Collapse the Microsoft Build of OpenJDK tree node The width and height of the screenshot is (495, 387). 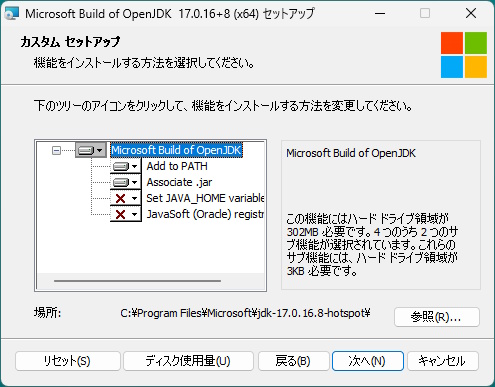click(x=56, y=151)
